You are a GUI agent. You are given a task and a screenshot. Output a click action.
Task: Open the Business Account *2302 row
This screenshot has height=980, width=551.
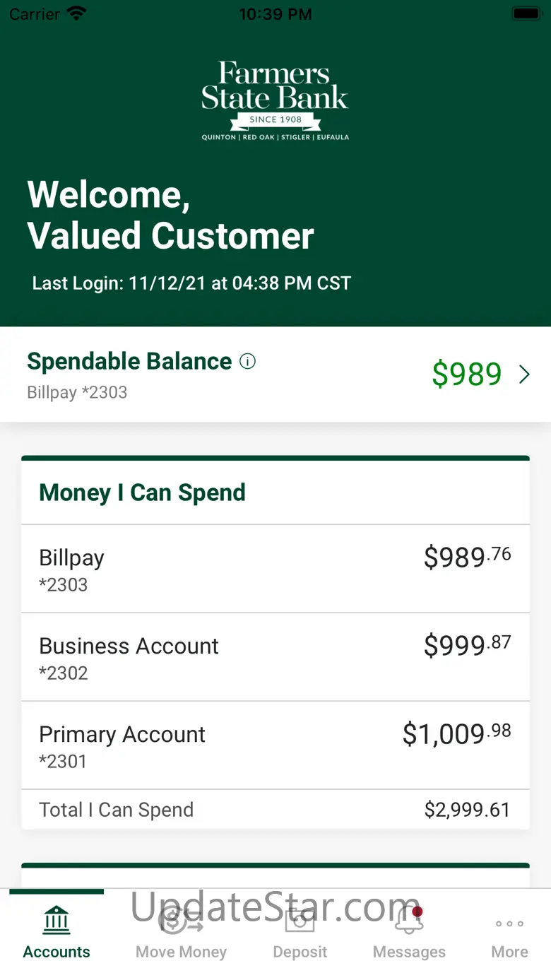pos(275,657)
